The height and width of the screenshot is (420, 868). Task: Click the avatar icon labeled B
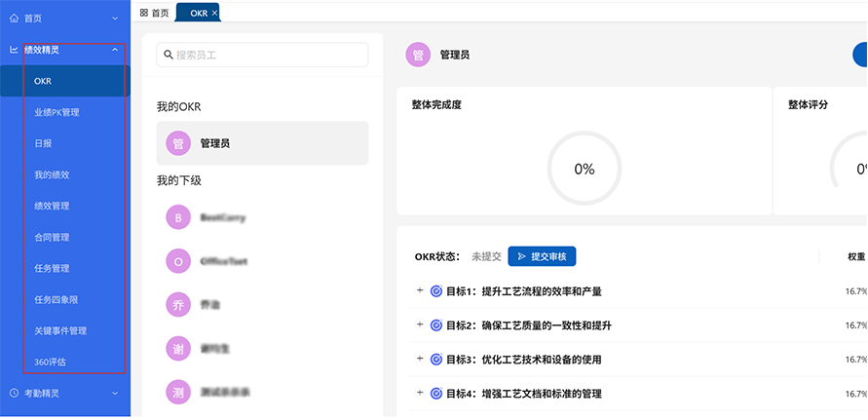[x=178, y=218]
